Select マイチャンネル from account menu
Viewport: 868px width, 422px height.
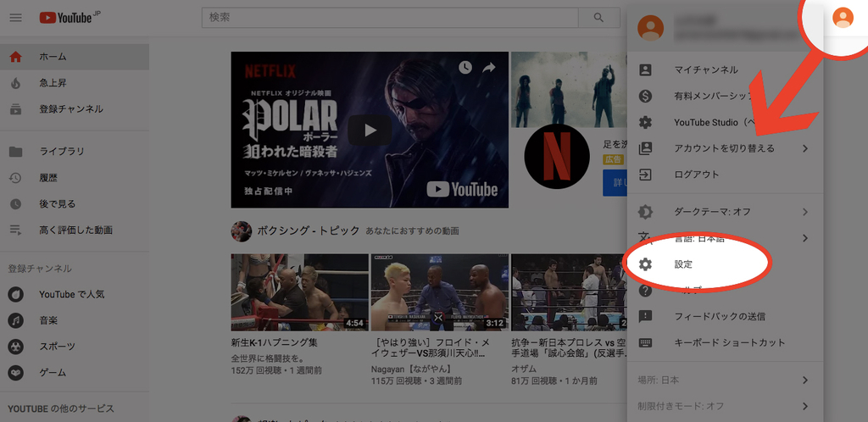point(726,70)
